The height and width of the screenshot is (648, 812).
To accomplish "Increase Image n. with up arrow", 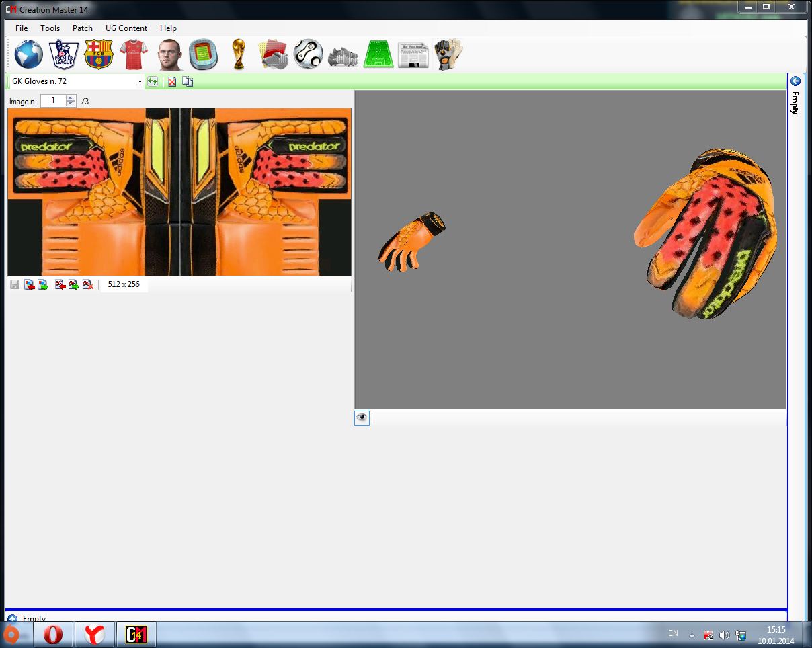I will [x=71, y=98].
